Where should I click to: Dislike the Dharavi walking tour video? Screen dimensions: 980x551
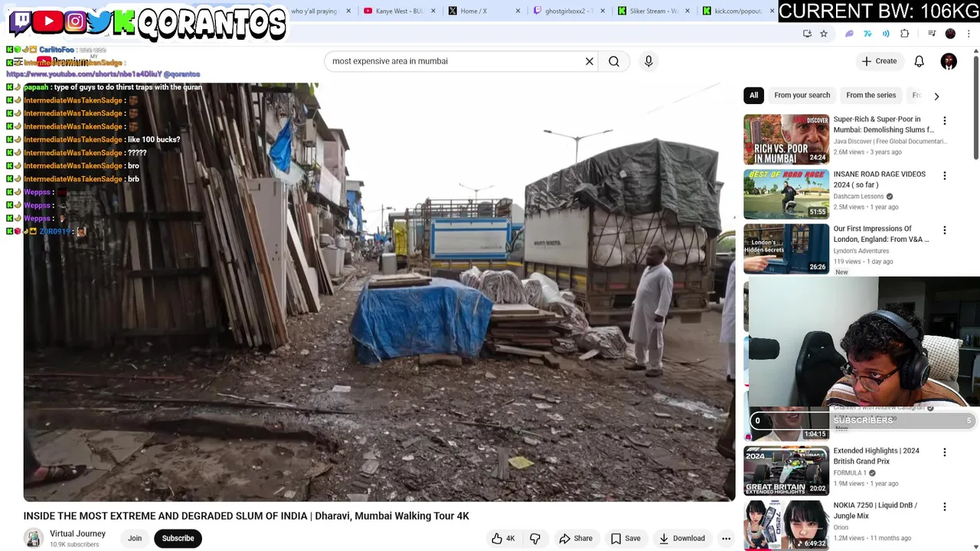(x=535, y=538)
